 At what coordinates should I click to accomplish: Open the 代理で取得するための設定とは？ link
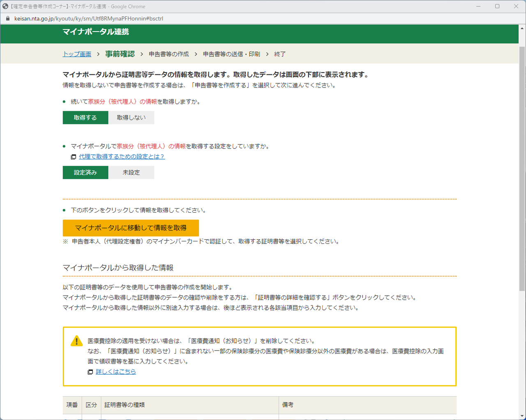(122, 156)
